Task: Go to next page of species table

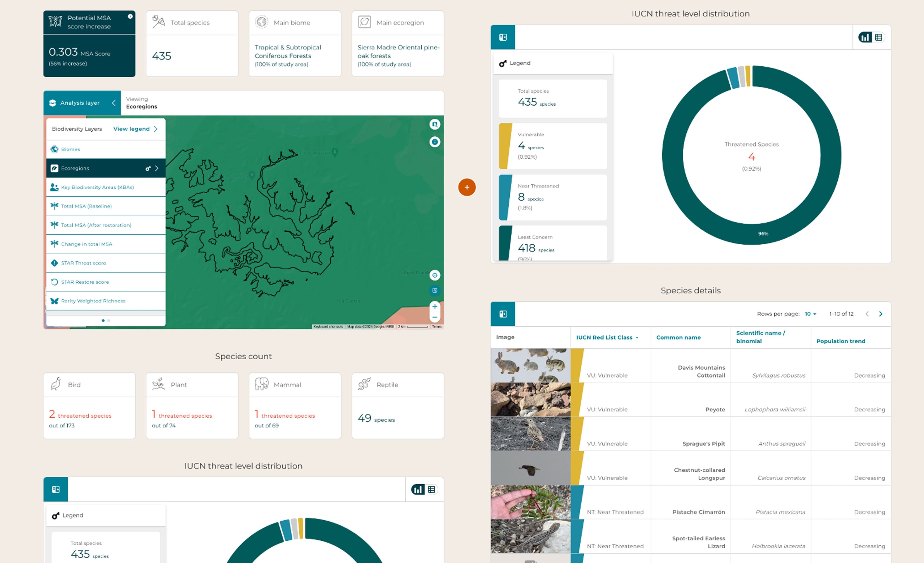Action: tap(880, 314)
